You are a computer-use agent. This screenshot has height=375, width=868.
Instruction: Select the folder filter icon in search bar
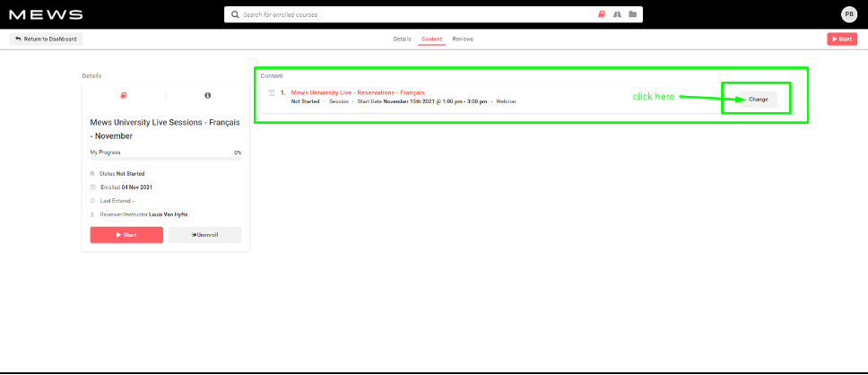pyautogui.click(x=632, y=14)
